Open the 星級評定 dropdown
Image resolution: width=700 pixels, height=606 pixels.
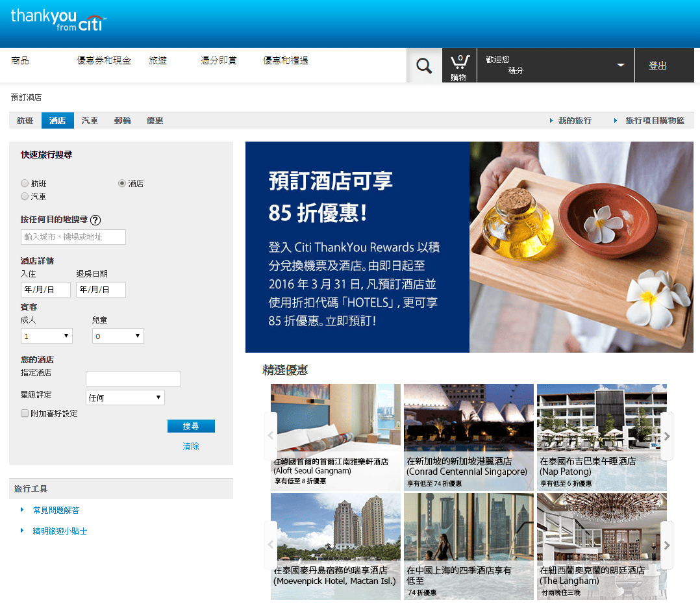(x=124, y=397)
